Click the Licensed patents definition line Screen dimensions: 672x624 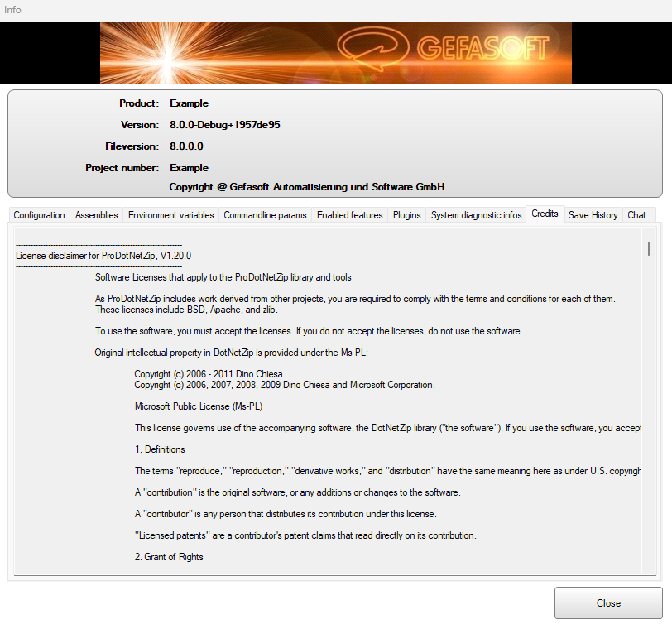305,535
